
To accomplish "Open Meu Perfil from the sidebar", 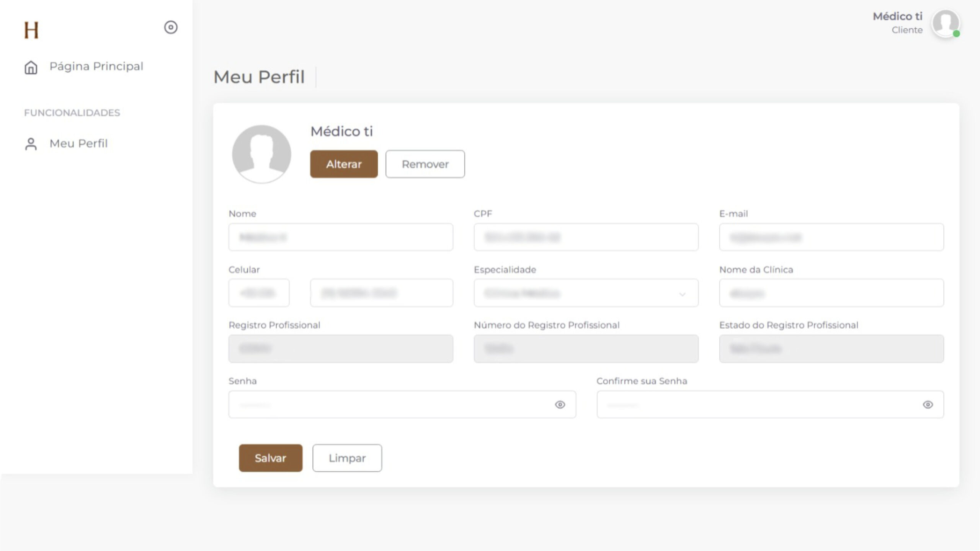I will click(x=78, y=143).
